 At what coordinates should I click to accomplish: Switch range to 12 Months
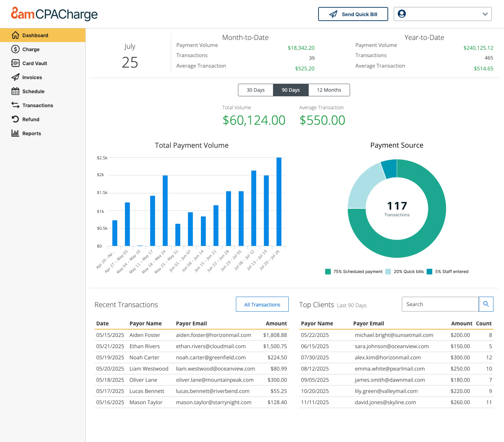329,90
